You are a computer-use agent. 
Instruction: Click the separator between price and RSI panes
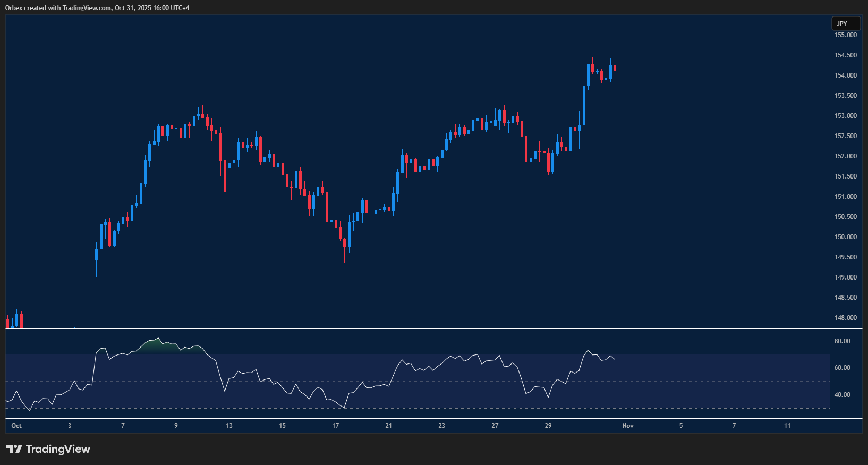(x=417, y=329)
